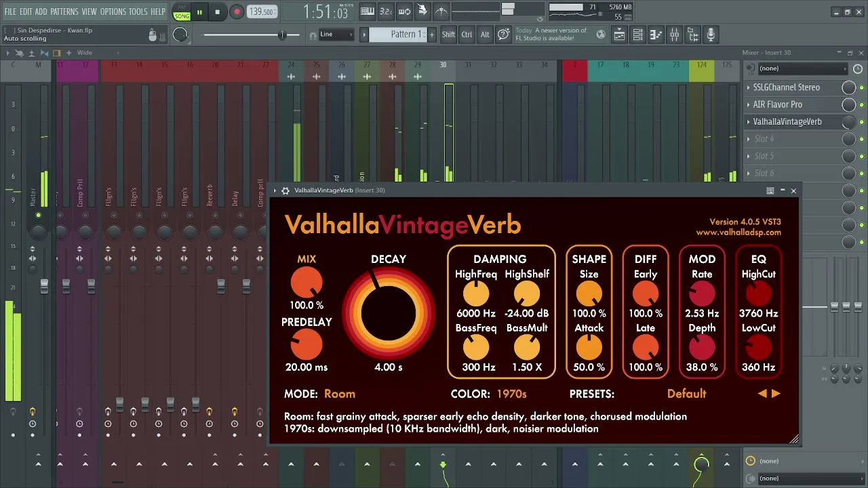Toggle the Ctrl modifier button
The width and height of the screenshot is (868, 488).
[467, 35]
